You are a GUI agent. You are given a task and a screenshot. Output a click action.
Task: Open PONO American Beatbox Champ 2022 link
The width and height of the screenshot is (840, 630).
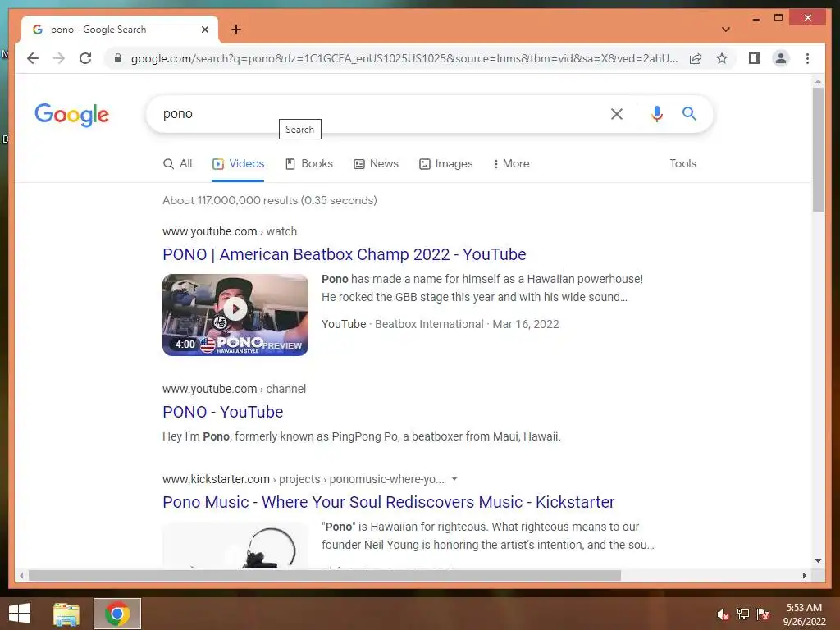pyautogui.click(x=344, y=254)
